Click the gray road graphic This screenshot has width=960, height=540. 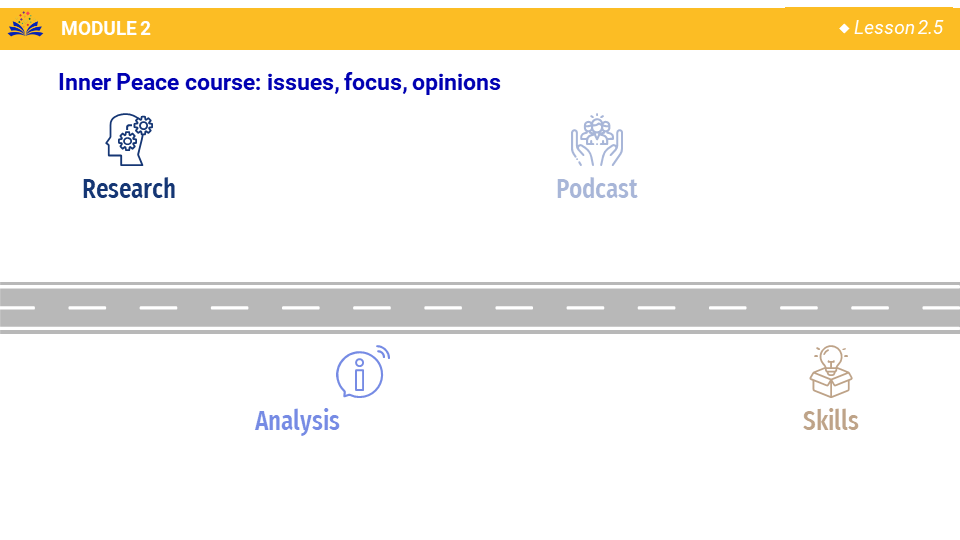[480, 319]
